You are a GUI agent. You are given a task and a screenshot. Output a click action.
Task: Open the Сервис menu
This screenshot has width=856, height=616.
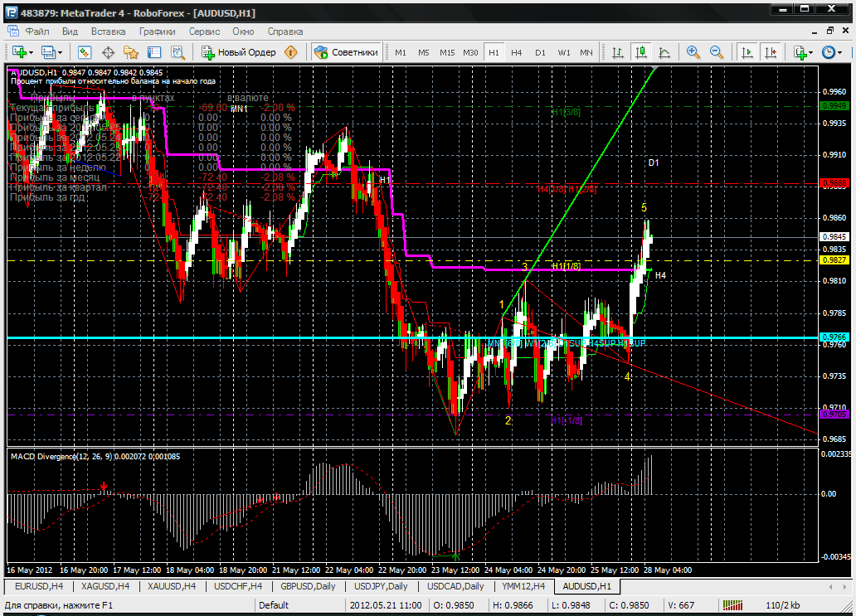pos(204,32)
